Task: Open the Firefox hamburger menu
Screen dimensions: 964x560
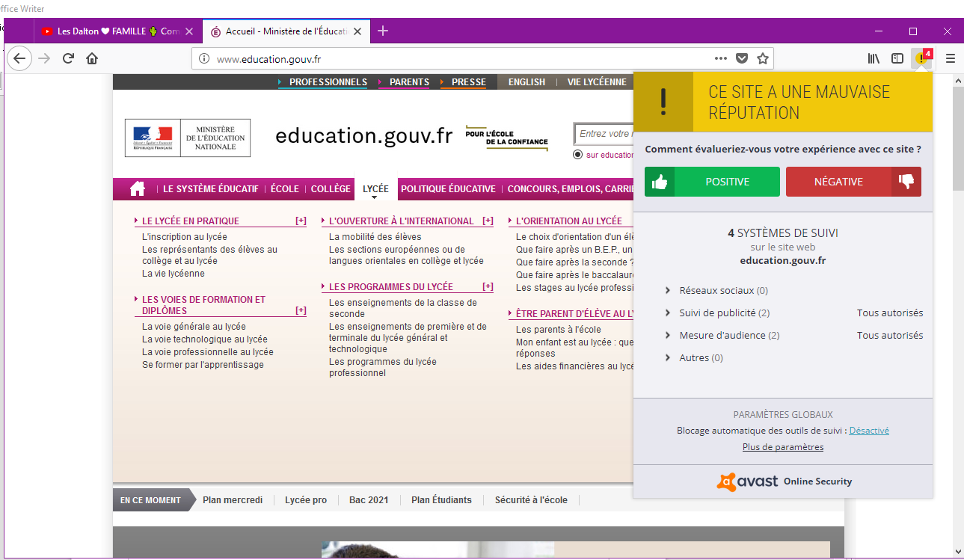Action: click(951, 58)
